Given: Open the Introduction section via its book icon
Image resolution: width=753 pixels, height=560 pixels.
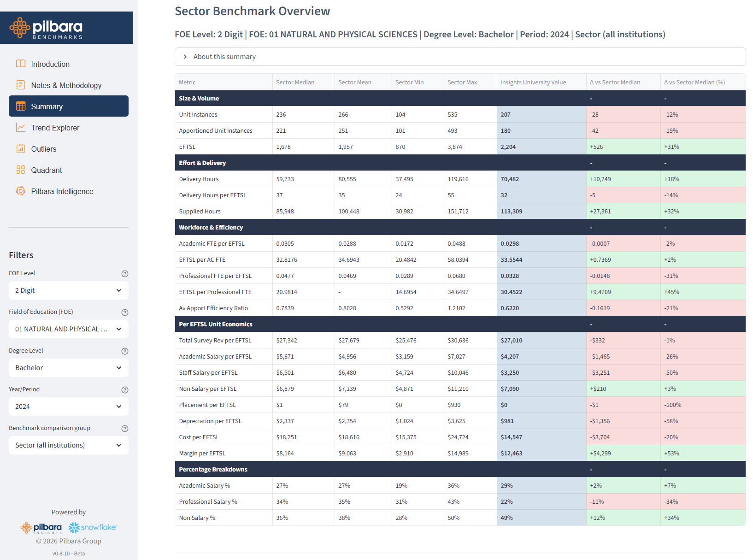Looking at the screenshot, I should (x=20, y=64).
